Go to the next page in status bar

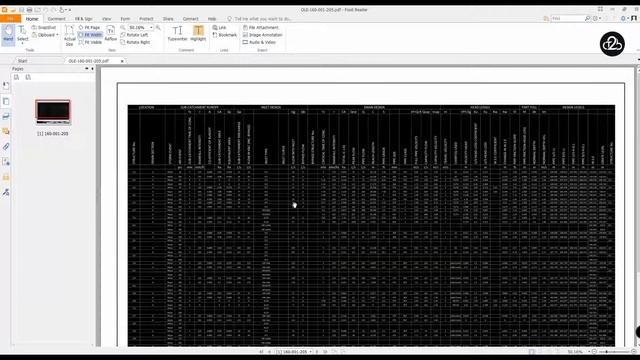coord(317,351)
